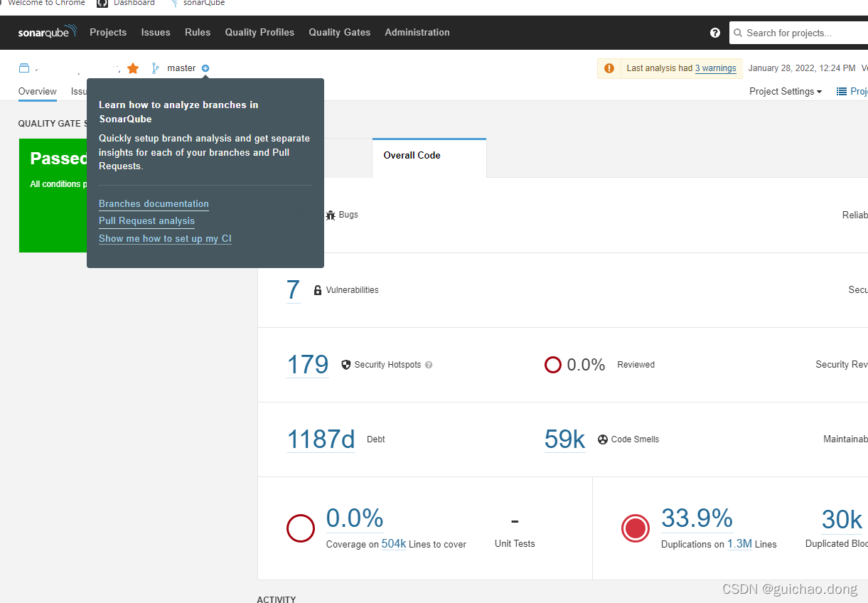The height and width of the screenshot is (603, 868).
Task: Click the blue plus icon next to master
Action: coord(205,68)
